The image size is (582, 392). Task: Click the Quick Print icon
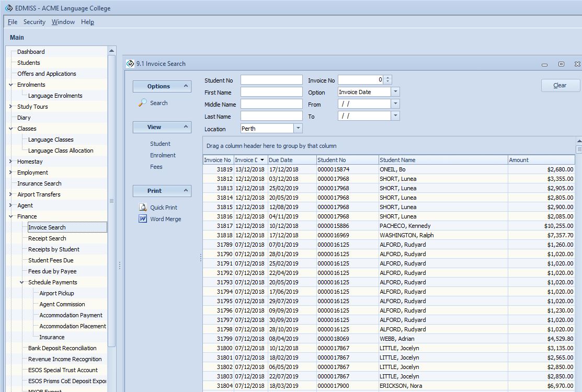pos(143,207)
